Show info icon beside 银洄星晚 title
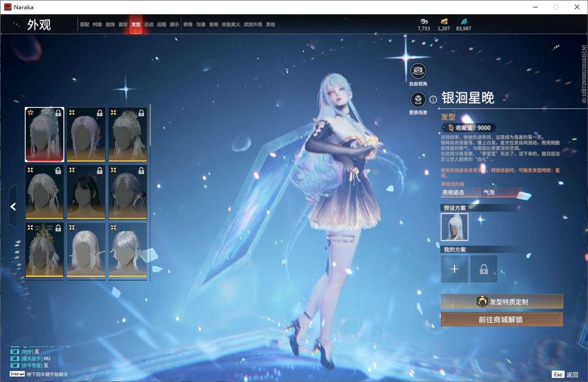This screenshot has width=588, height=382. click(433, 99)
